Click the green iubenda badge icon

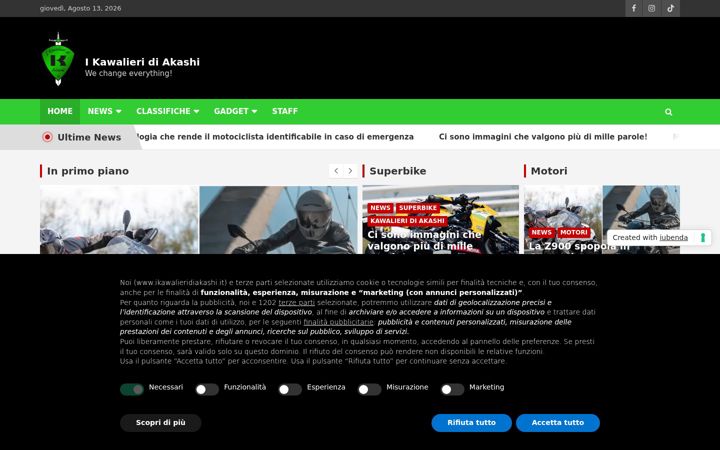[703, 237]
